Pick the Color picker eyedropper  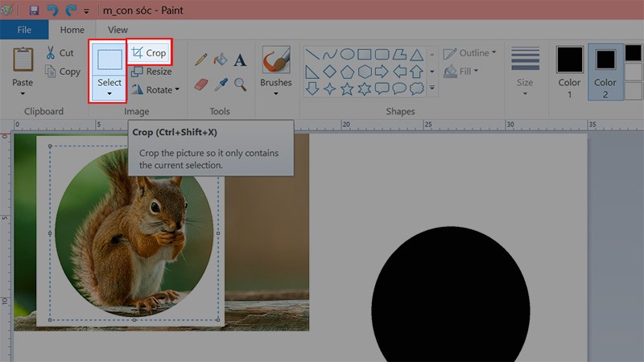click(221, 84)
